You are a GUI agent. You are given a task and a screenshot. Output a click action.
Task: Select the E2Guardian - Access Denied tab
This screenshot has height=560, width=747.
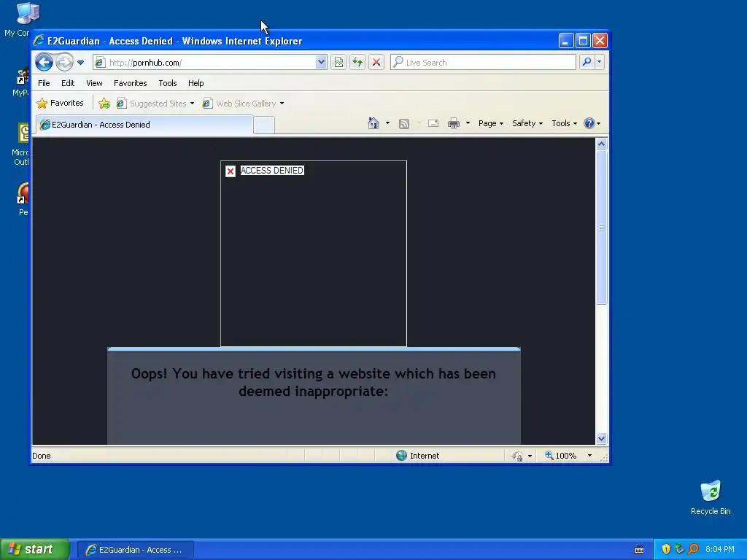(144, 125)
